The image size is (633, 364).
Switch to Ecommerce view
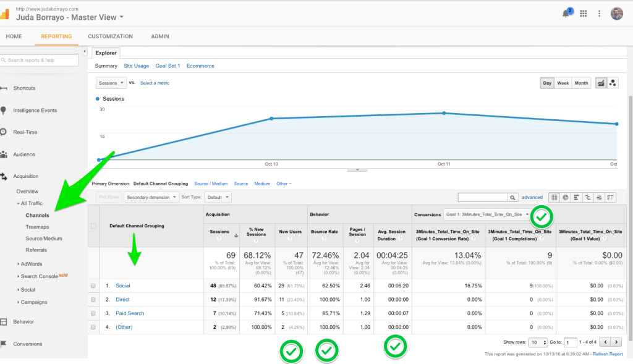click(x=200, y=66)
